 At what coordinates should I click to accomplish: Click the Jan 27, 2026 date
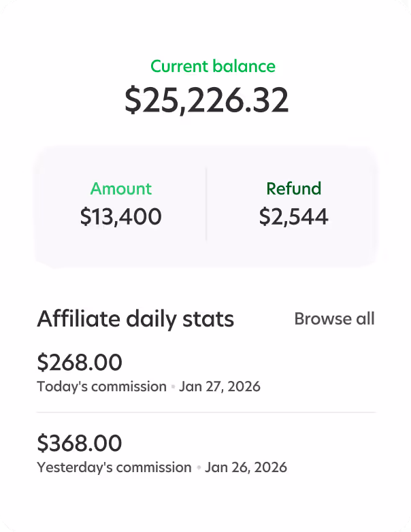pos(220,386)
